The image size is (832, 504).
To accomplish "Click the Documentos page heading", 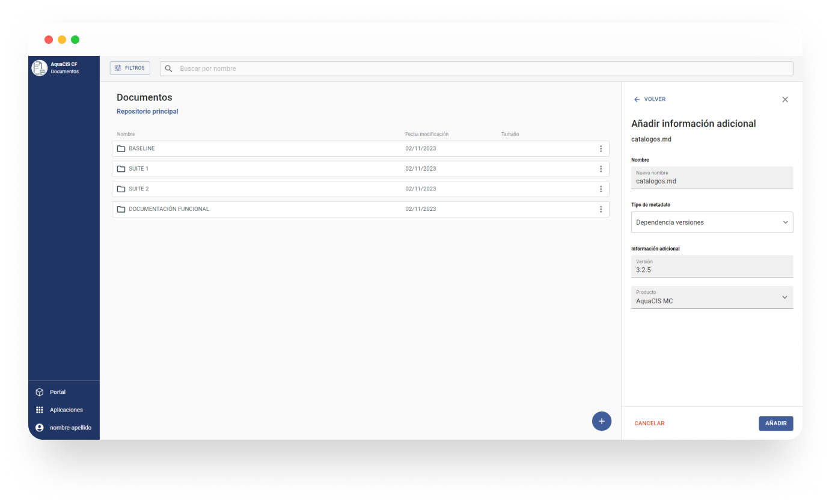I will [x=144, y=97].
